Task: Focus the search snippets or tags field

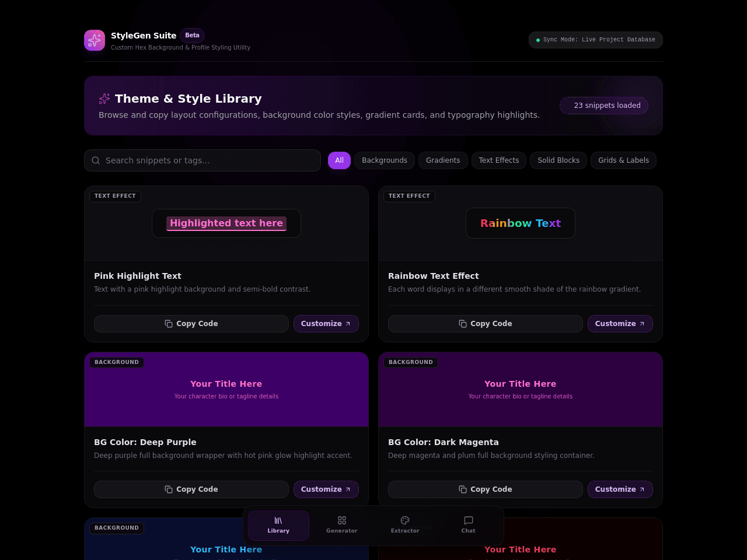Action: tap(203, 160)
